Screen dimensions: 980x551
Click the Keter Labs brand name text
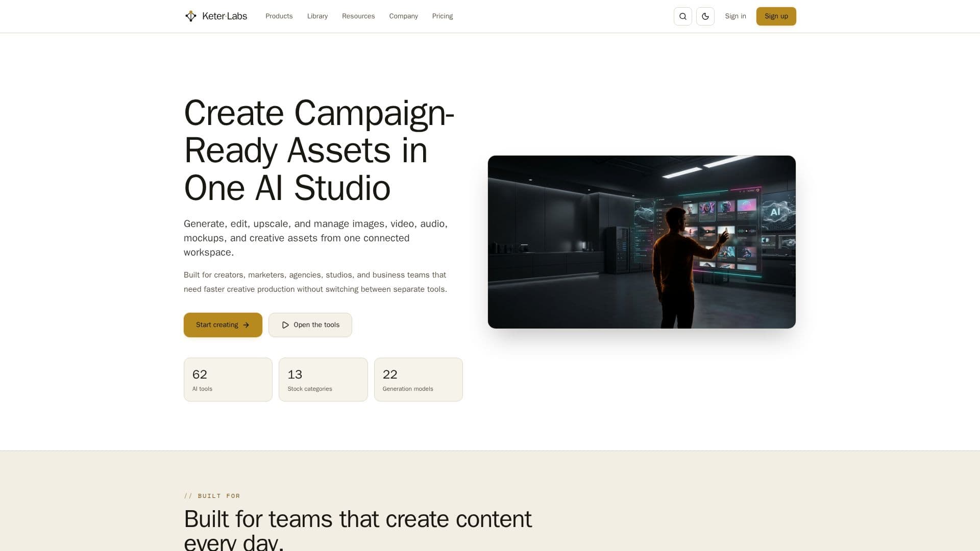[x=225, y=16]
